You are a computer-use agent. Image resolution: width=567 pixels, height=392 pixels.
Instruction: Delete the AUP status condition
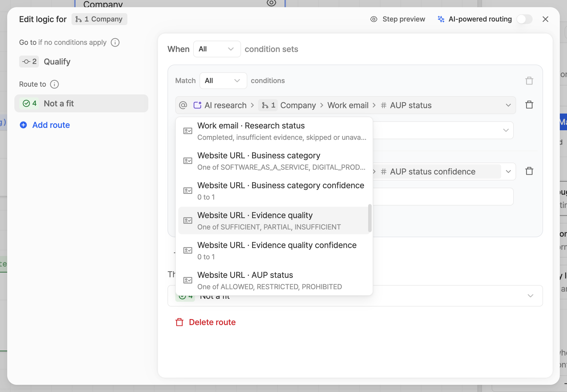pyautogui.click(x=529, y=105)
